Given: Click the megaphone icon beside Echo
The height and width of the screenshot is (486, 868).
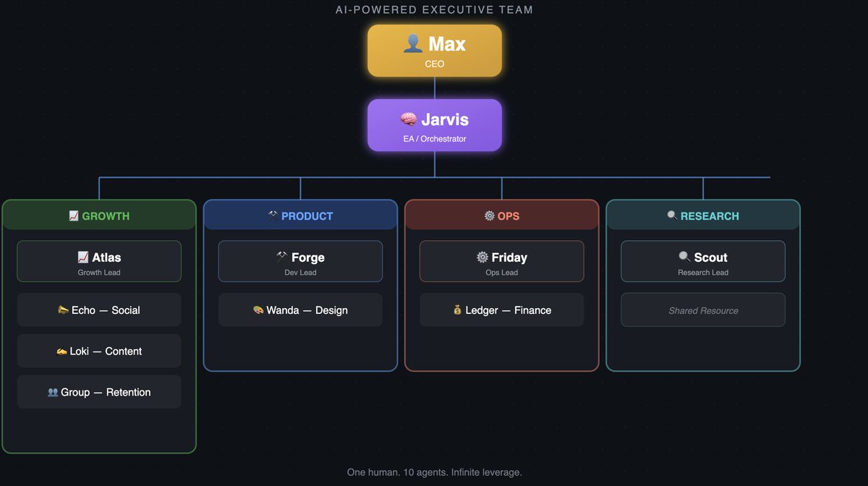Looking at the screenshot, I should pos(63,310).
